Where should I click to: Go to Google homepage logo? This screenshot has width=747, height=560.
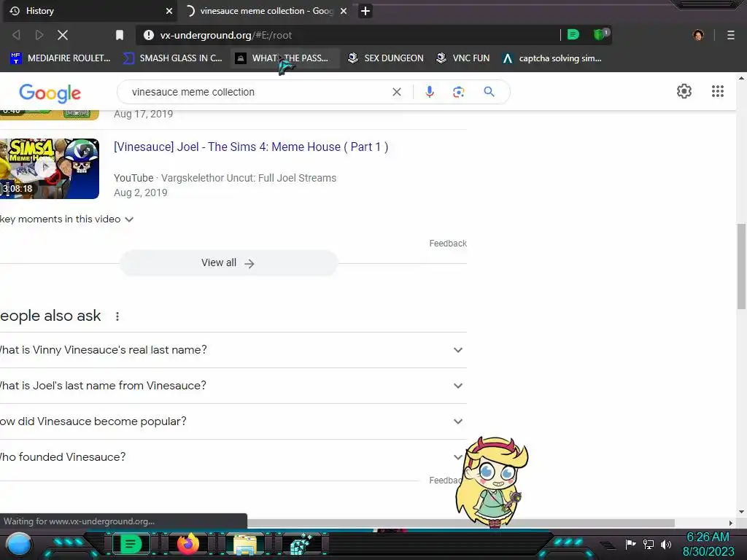50,93
